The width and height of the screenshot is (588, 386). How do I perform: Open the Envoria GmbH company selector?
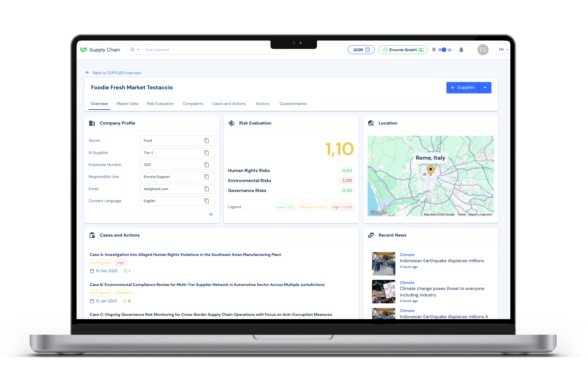pyautogui.click(x=403, y=50)
